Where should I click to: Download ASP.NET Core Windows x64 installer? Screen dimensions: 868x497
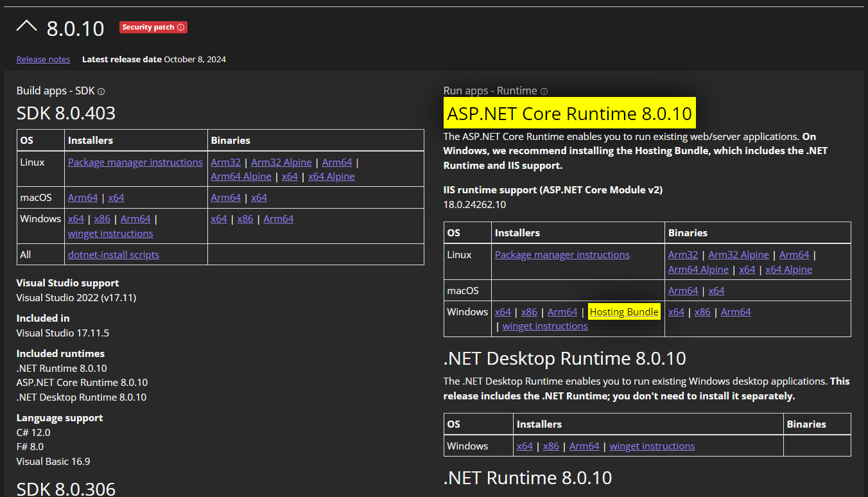503,312
